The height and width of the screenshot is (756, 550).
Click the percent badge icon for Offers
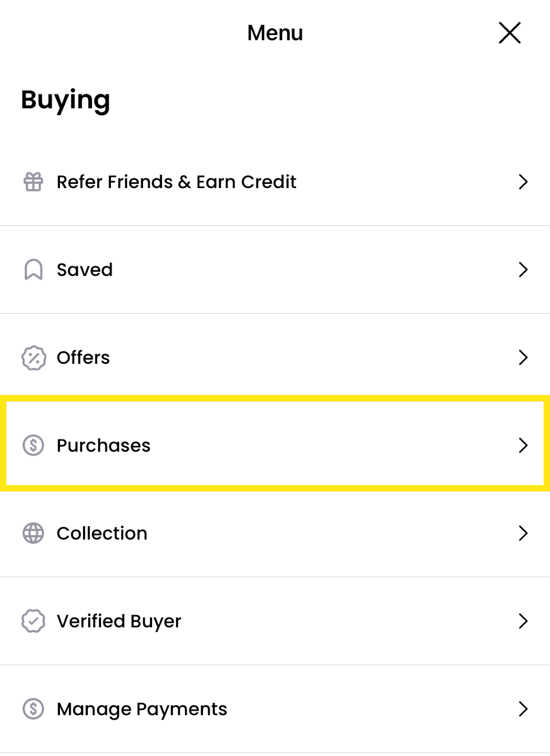[x=33, y=358]
